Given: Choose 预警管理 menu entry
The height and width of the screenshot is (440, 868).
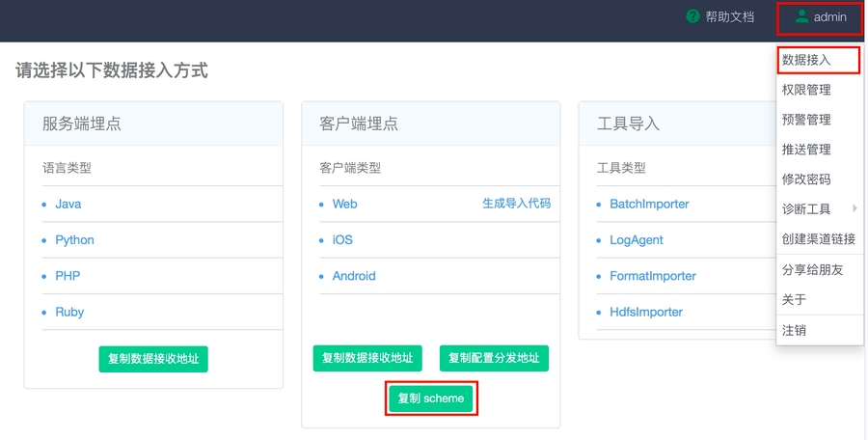Looking at the screenshot, I should point(806,120).
